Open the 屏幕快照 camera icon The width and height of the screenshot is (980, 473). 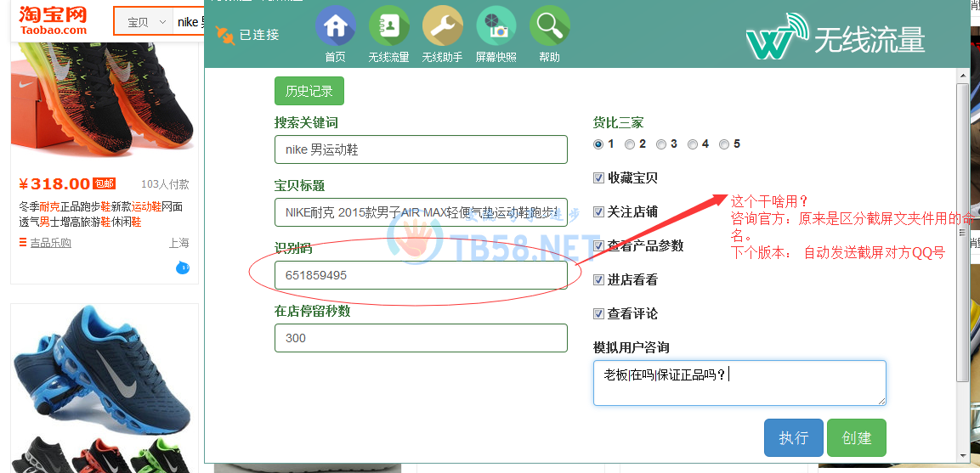point(496,25)
